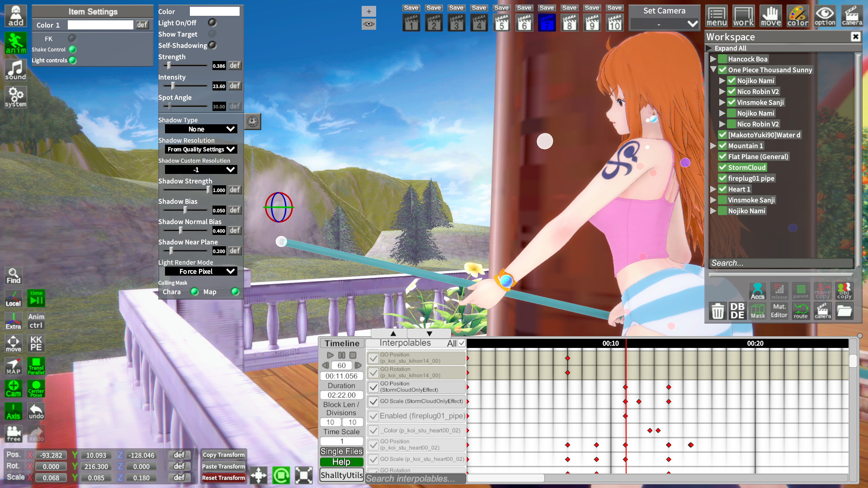Toggle the Chara culling mask
Screen dimensions: 868x488
(x=194, y=292)
